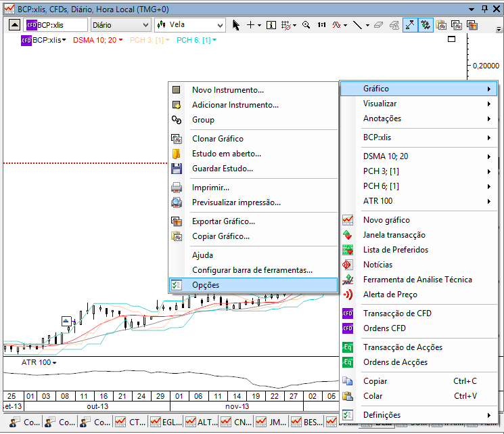Select the arrow pointer tool in toolbar
This screenshot has width=504, height=434.
[x=235, y=25]
